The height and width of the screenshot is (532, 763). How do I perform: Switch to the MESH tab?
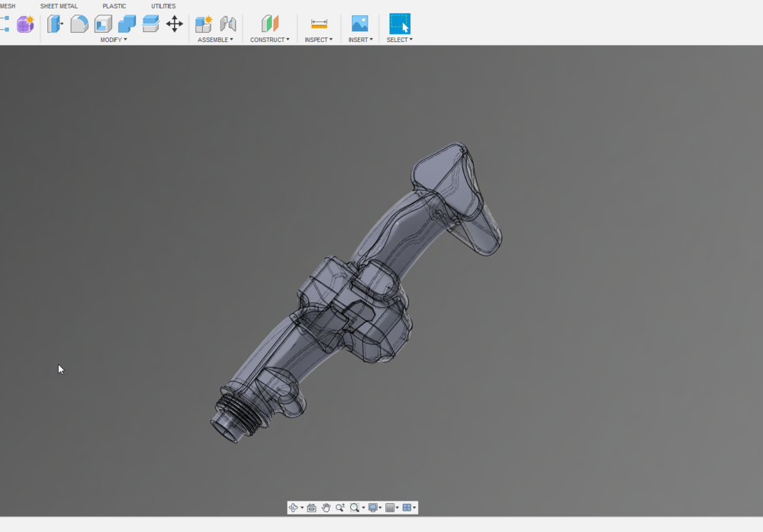click(8, 6)
